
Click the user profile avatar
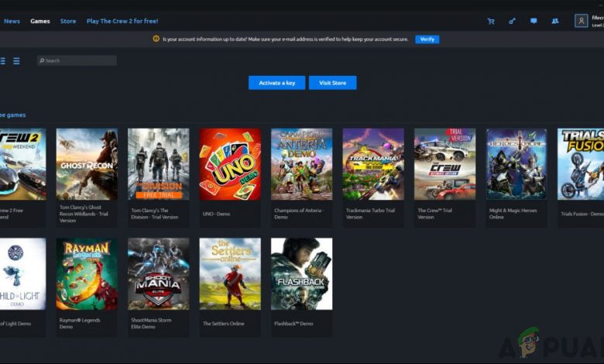(x=582, y=21)
